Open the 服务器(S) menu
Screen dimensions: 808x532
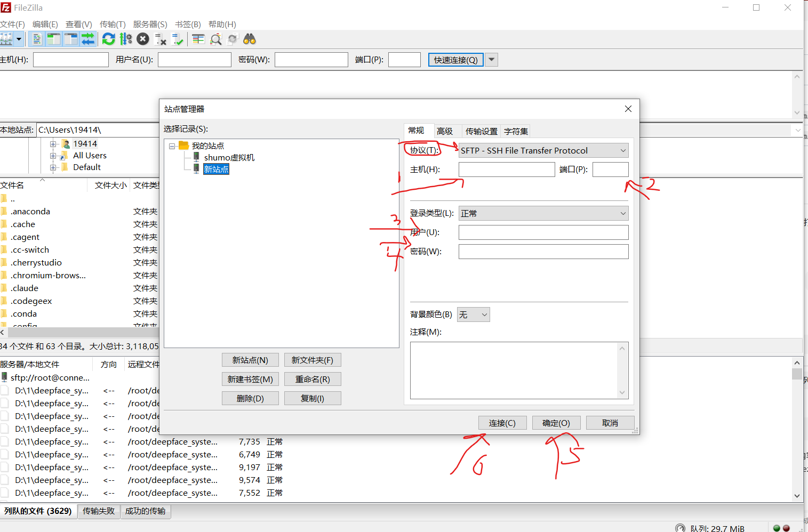(150, 25)
